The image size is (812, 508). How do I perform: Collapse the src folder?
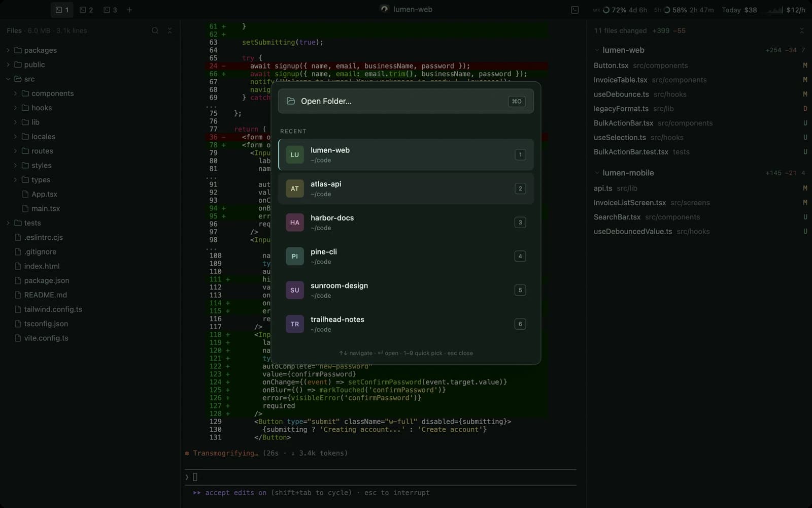click(x=8, y=79)
